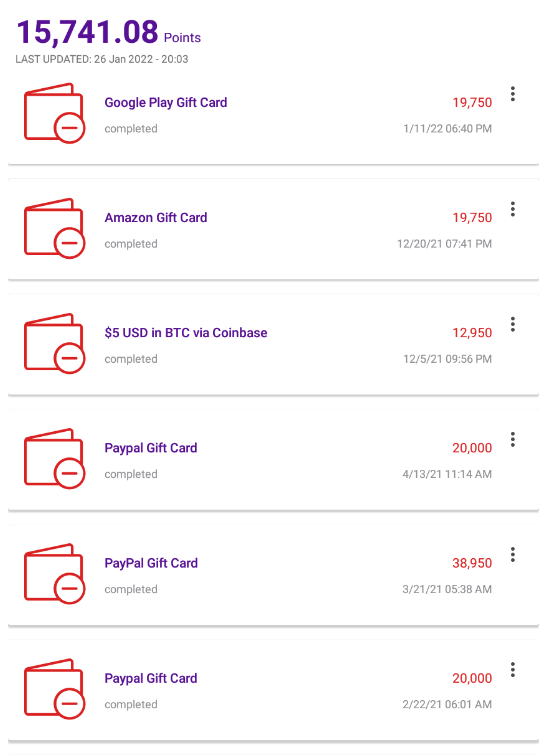Click the 15,741.08 Points balance
Screen dimensions: 546x755
pyautogui.click(x=109, y=33)
